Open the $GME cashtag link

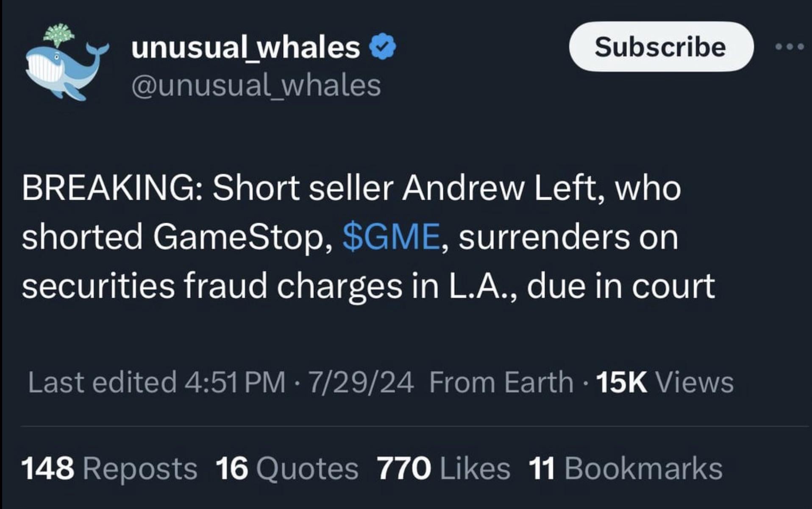point(391,237)
